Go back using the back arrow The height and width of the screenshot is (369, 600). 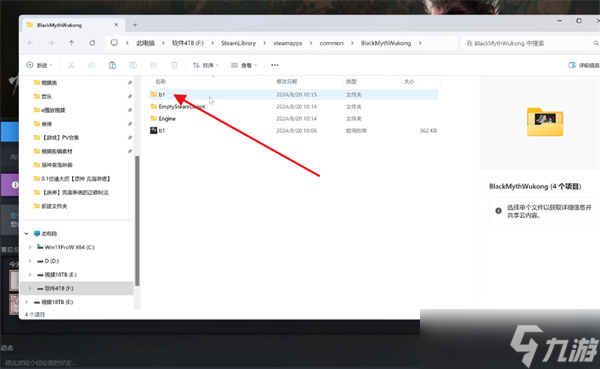point(30,43)
